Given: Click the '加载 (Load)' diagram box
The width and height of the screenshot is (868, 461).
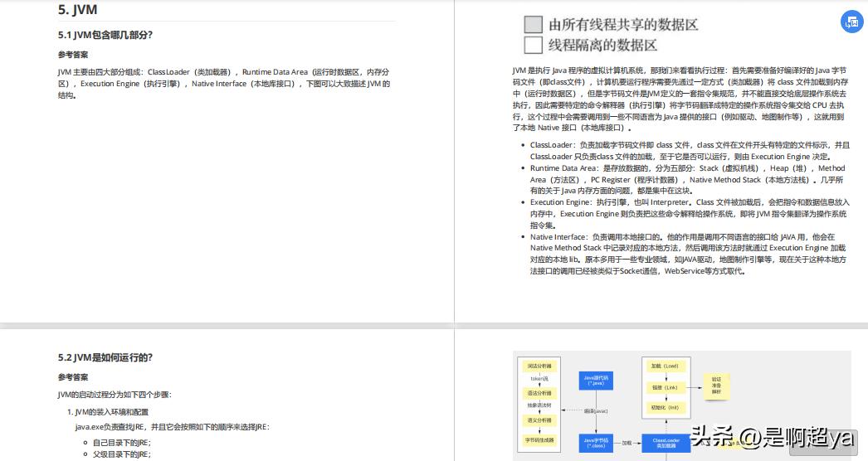Looking at the screenshot, I should (x=666, y=366).
